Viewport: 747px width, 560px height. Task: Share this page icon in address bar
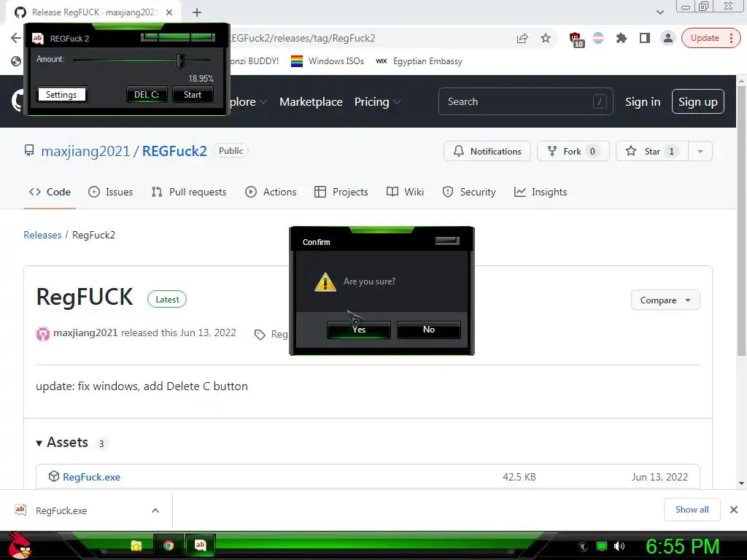522,38
